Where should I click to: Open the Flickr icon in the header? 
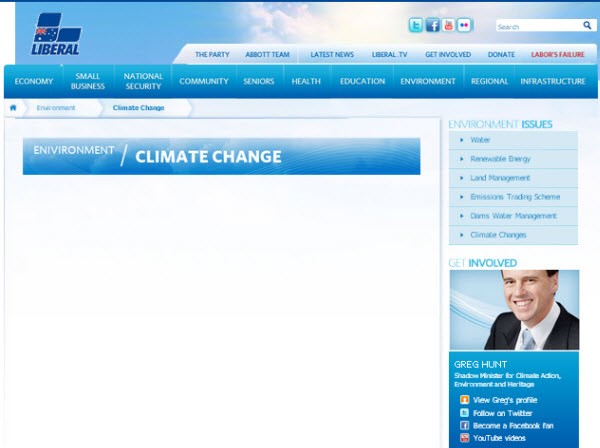[x=464, y=26]
